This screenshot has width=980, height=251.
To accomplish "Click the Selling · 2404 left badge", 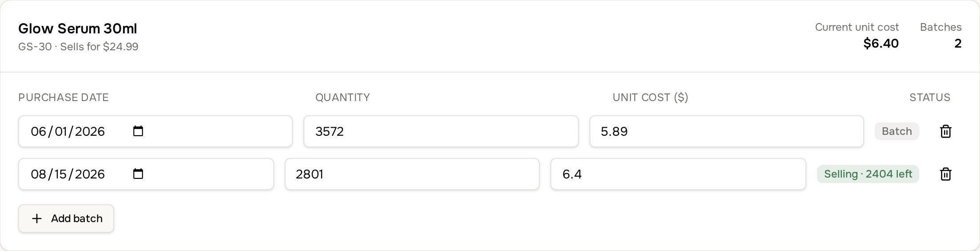I will (x=868, y=174).
